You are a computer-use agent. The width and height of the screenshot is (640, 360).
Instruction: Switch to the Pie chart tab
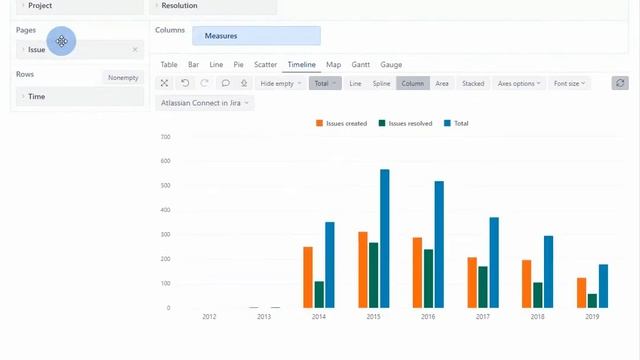tap(238, 64)
